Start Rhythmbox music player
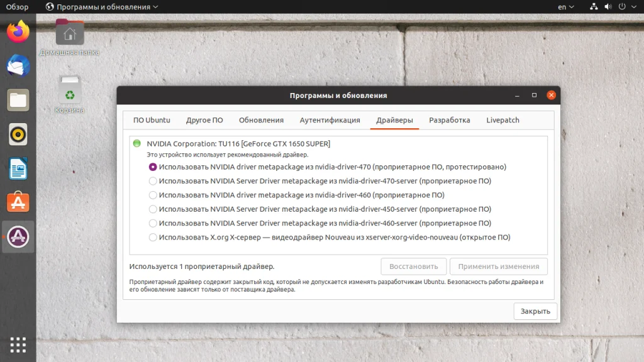Image resolution: width=644 pixels, height=362 pixels. (x=17, y=134)
